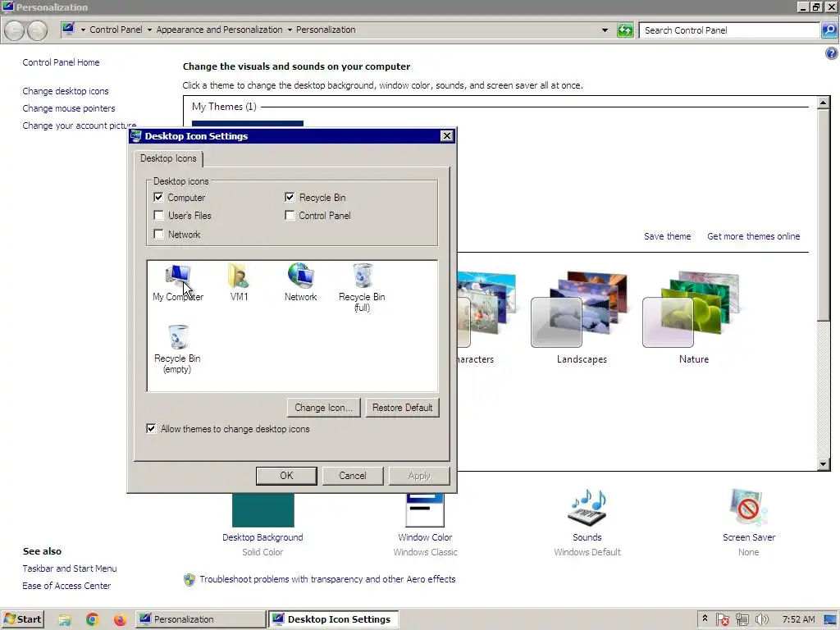Click the green refresh icon in address bar
Viewport: 840px width, 630px height.
(625, 30)
